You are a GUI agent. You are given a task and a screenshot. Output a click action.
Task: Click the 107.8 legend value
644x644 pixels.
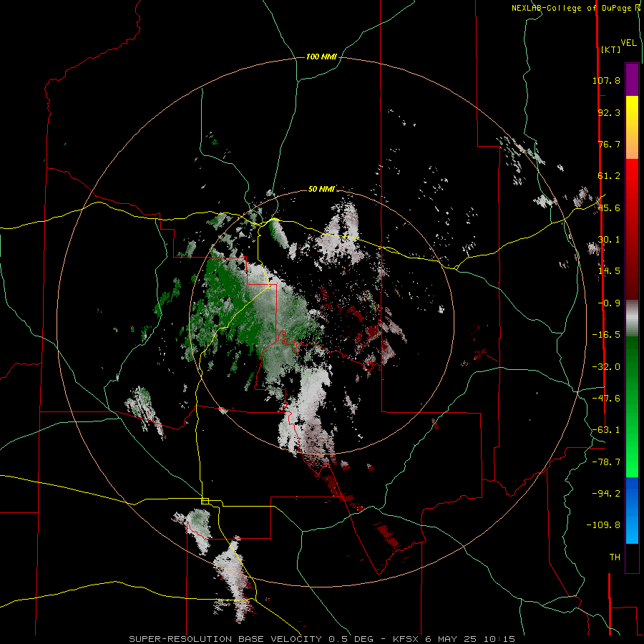(x=606, y=80)
